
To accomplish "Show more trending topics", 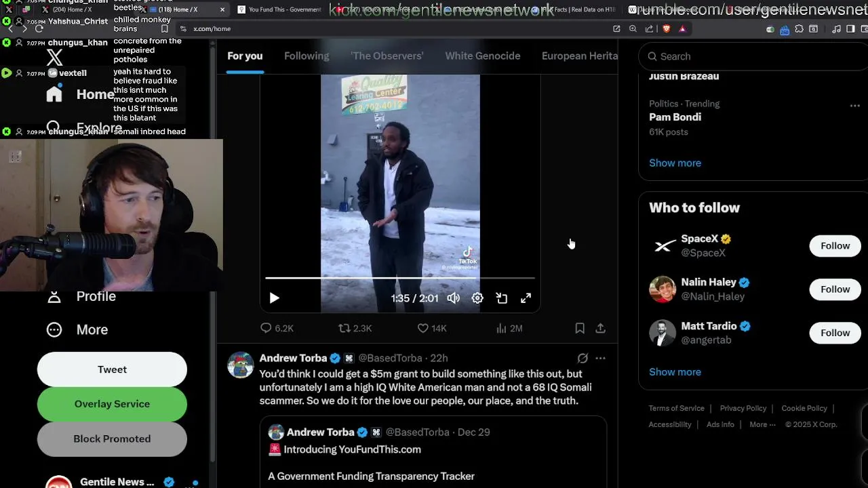I will [675, 163].
